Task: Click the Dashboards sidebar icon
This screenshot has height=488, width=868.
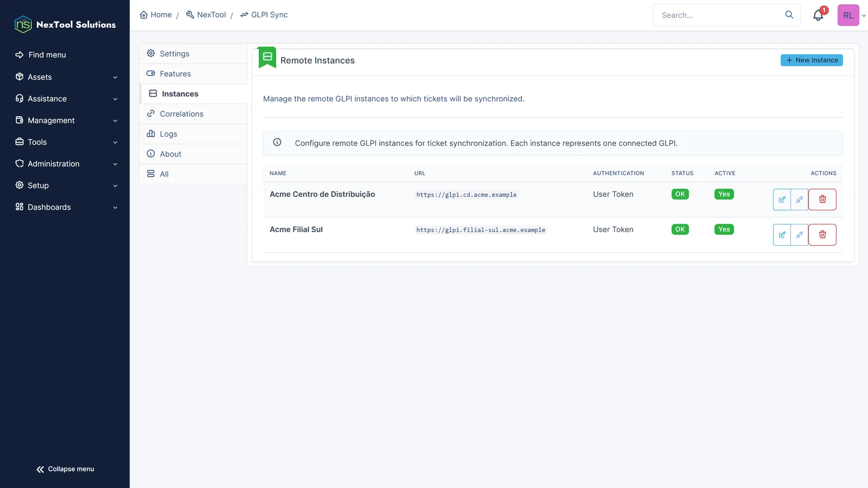Action: (x=20, y=207)
